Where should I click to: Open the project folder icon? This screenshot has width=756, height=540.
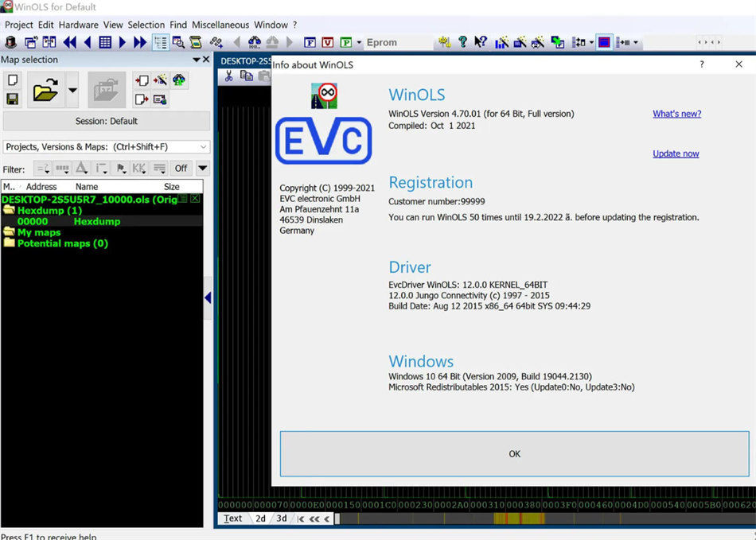coord(45,91)
